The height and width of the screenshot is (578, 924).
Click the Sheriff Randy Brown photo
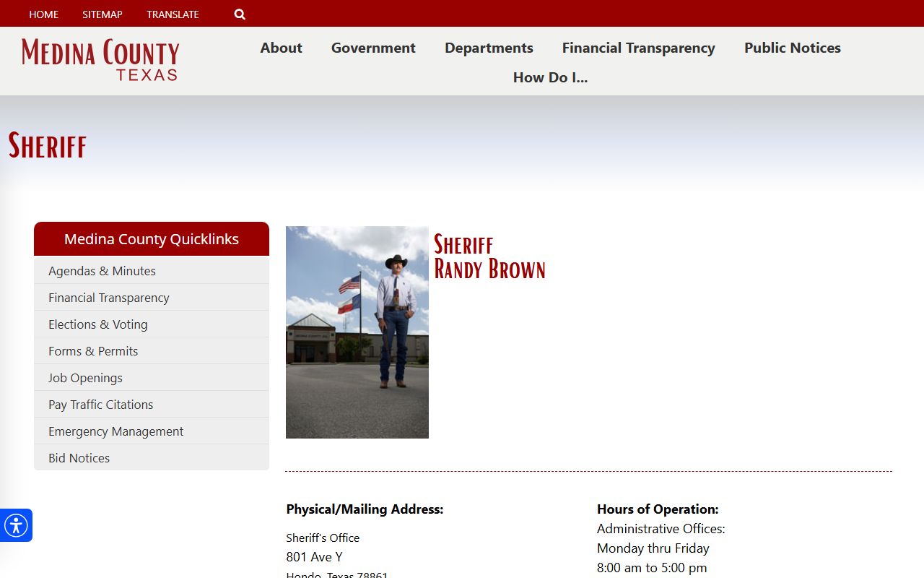[x=357, y=332]
